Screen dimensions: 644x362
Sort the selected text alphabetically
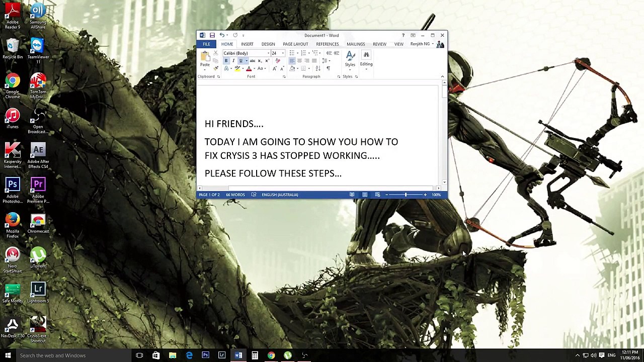point(318,68)
